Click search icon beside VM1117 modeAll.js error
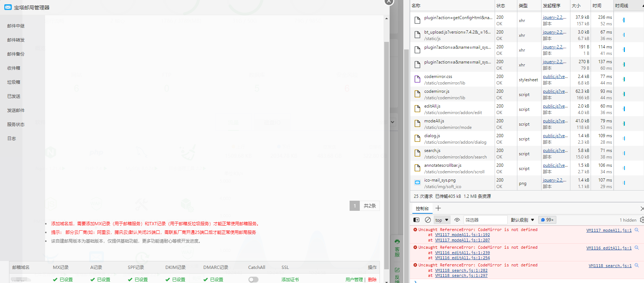 (637, 230)
